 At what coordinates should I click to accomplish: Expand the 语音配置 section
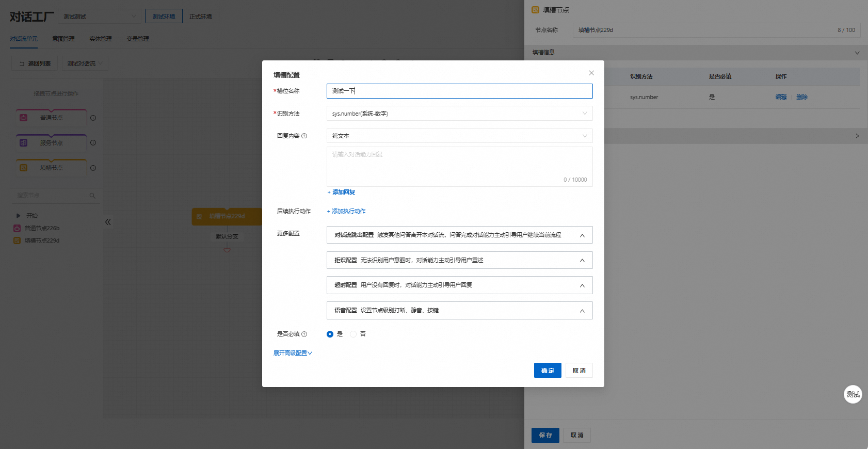[459, 310]
